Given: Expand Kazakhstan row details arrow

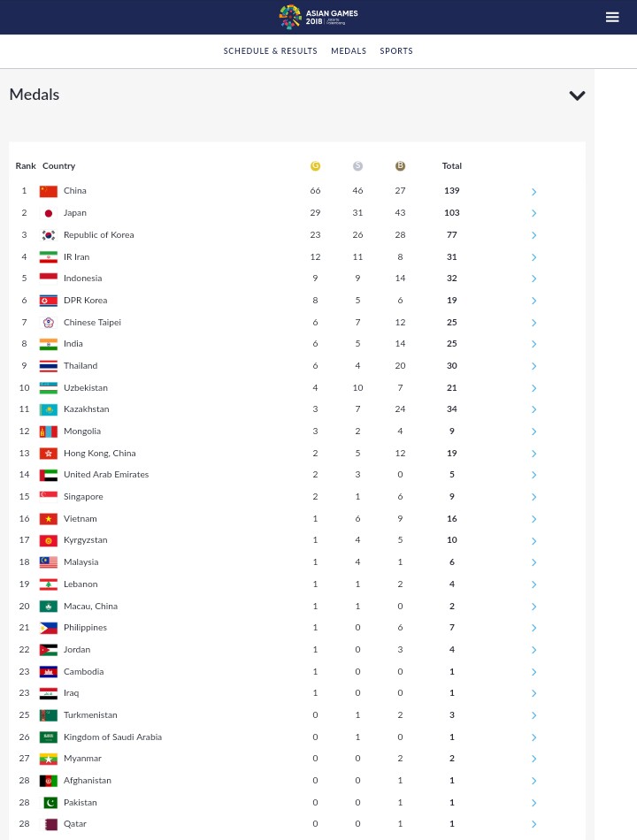Looking at the screenshot, I should [x=533, y=410].
